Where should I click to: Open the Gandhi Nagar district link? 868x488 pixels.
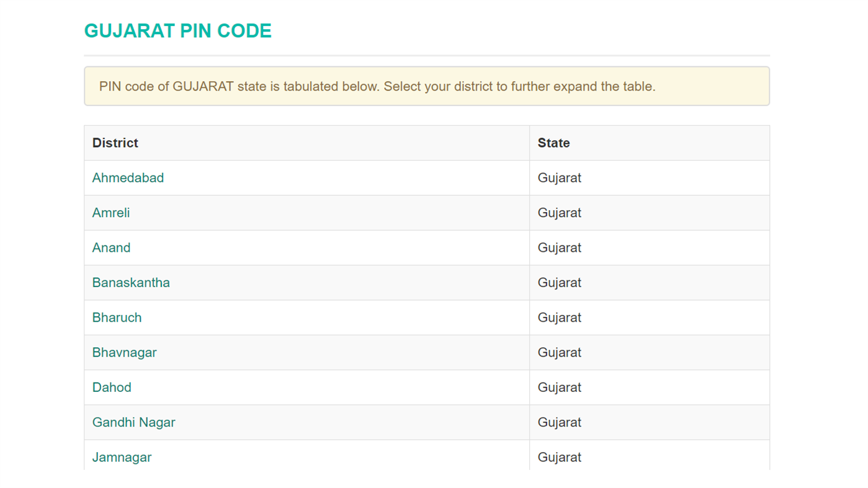click(x=133, y=422)
